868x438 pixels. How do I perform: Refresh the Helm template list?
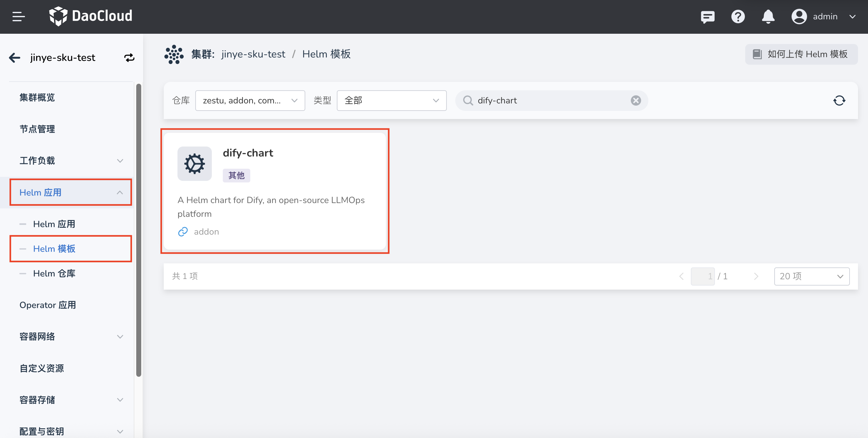click(x=839, y=100)
